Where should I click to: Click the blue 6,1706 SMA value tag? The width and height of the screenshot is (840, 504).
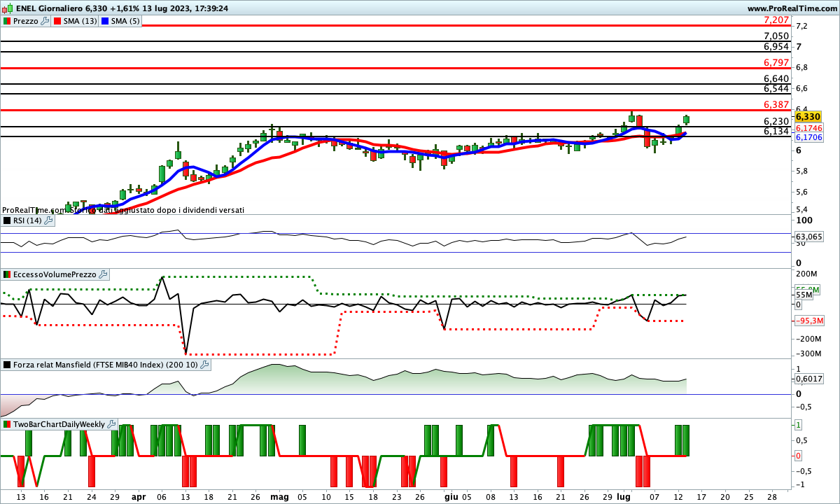click(808, 137)
